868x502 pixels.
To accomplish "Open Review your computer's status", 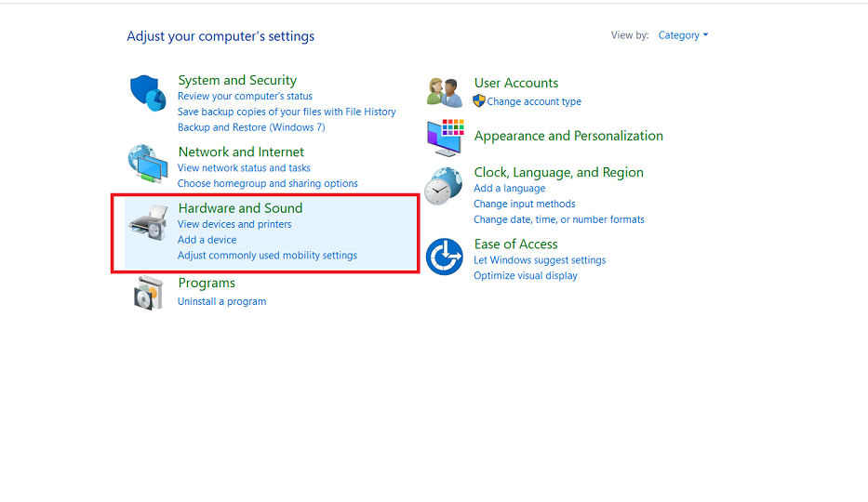I will point(246,96).
